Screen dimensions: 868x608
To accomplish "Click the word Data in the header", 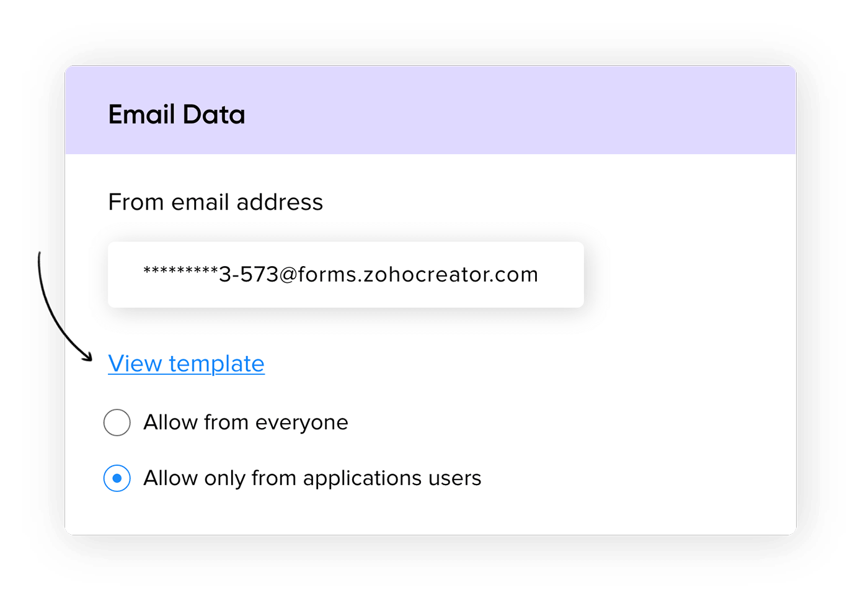I will [214, 115].
